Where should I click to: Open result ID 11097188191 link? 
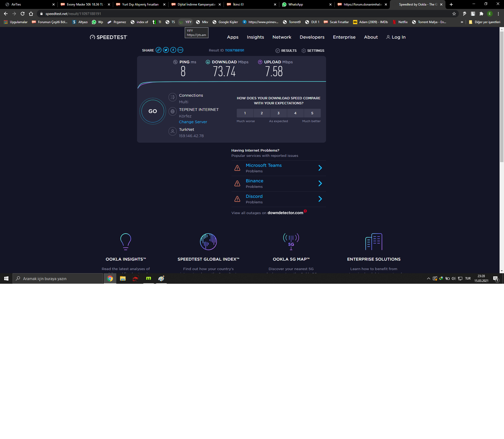click(235, 50)
